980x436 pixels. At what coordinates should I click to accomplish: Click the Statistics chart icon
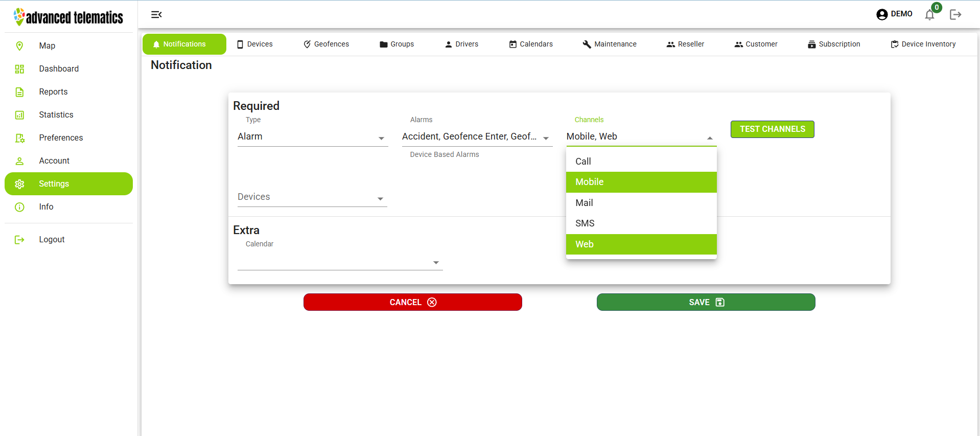point(19,115)
